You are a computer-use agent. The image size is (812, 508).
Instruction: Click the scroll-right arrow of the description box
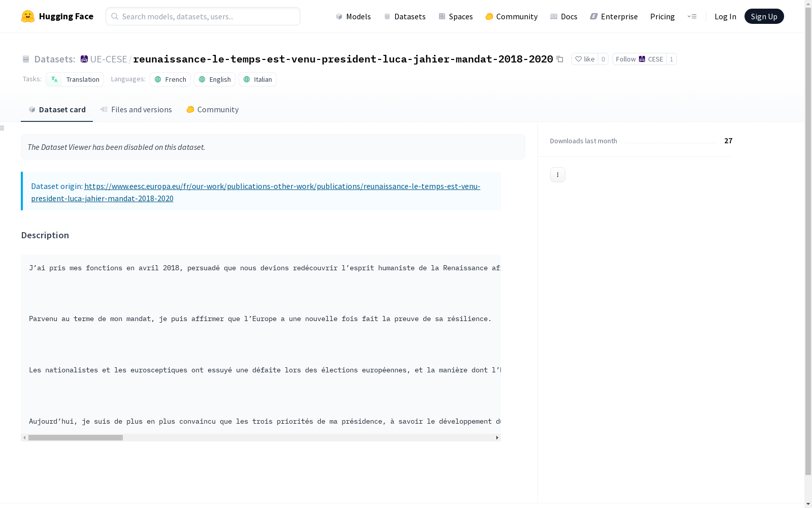point(497,437)
